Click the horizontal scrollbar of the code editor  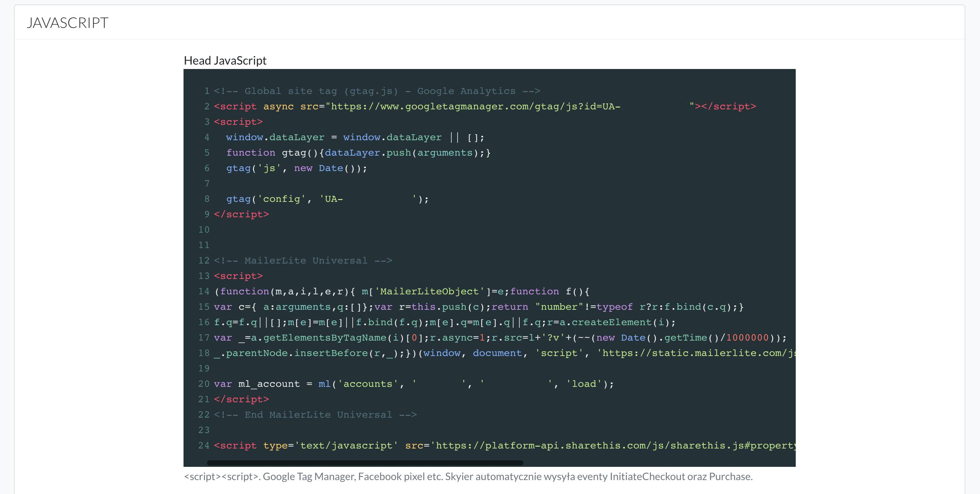click(365, 463)
